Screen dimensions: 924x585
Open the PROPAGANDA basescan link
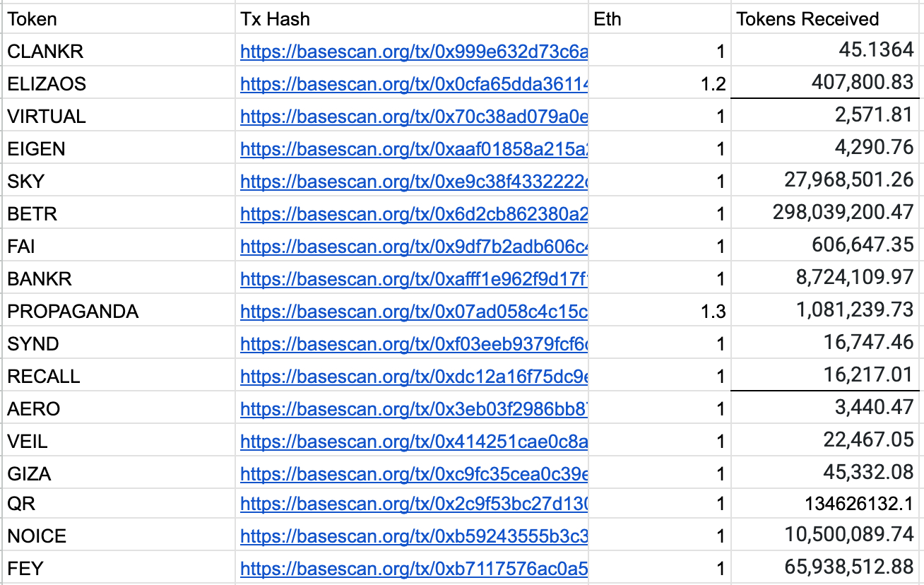tap(414, 312)
